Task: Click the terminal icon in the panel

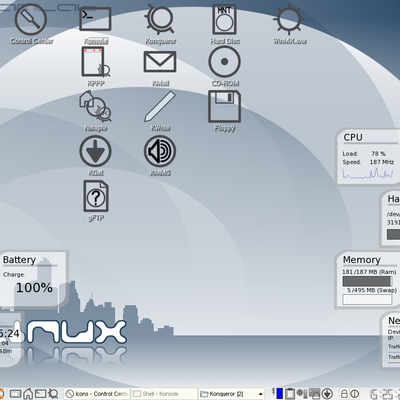Action: (41, 394)
